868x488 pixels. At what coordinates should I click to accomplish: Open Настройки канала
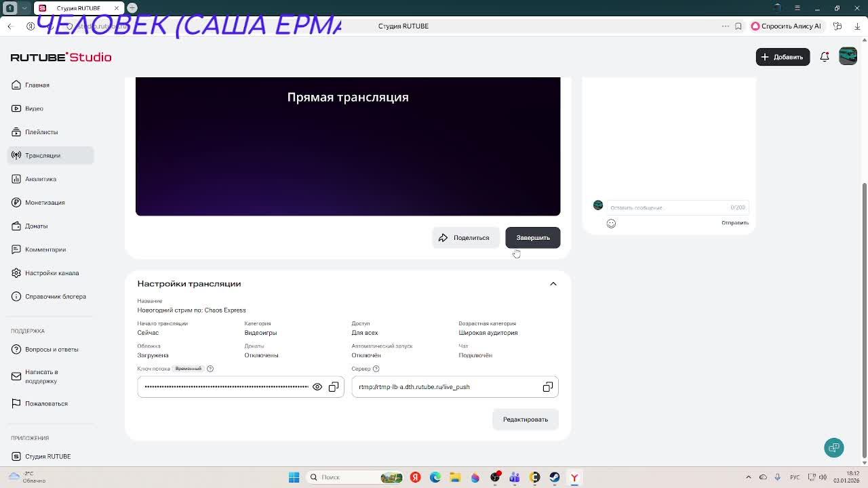(51, 273)
